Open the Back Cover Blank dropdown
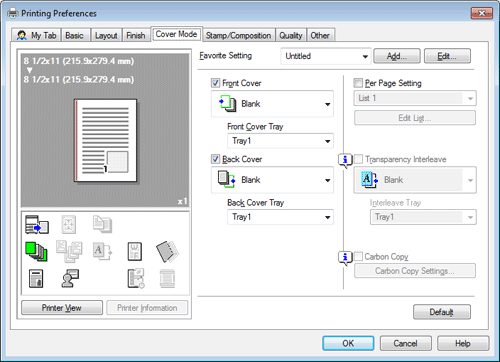 [x=272, y=180]
